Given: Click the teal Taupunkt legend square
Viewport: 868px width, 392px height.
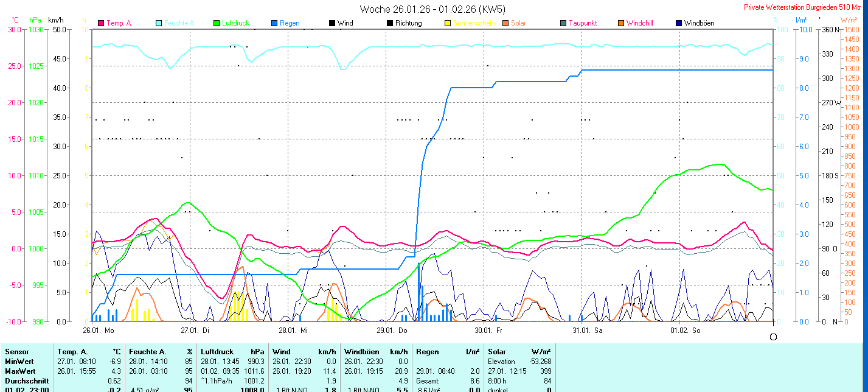Looking at the screenshot, I should point(563,23).
